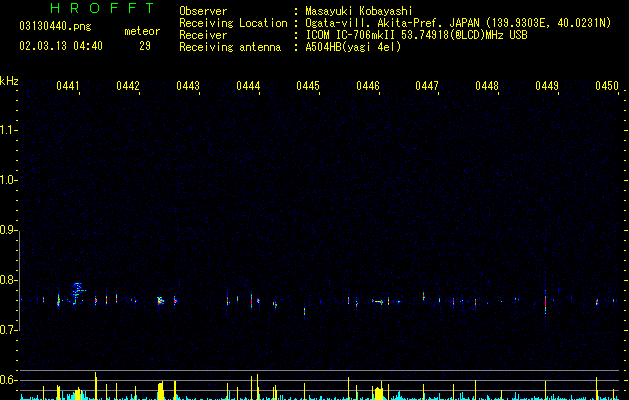The image size is (629, 400).
Task: Click the Receiving antenna label
Action: point(230,47)
